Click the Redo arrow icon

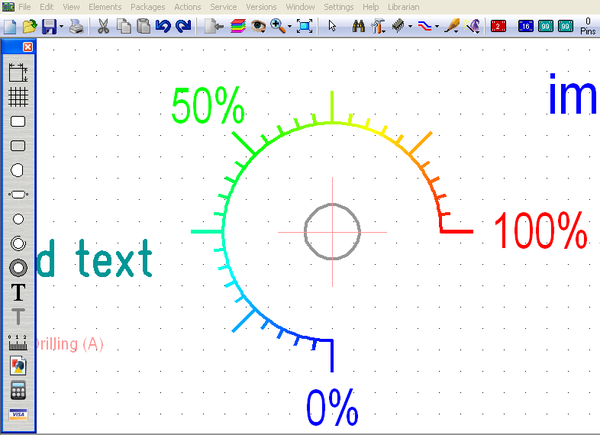(182, 25)
